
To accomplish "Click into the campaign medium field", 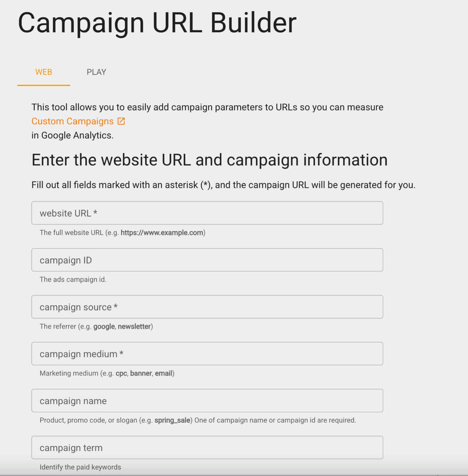I will tap(207, 354).
